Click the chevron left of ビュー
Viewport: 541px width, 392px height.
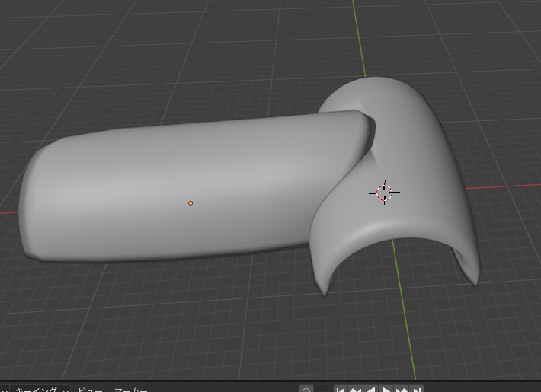coord(67,389)
